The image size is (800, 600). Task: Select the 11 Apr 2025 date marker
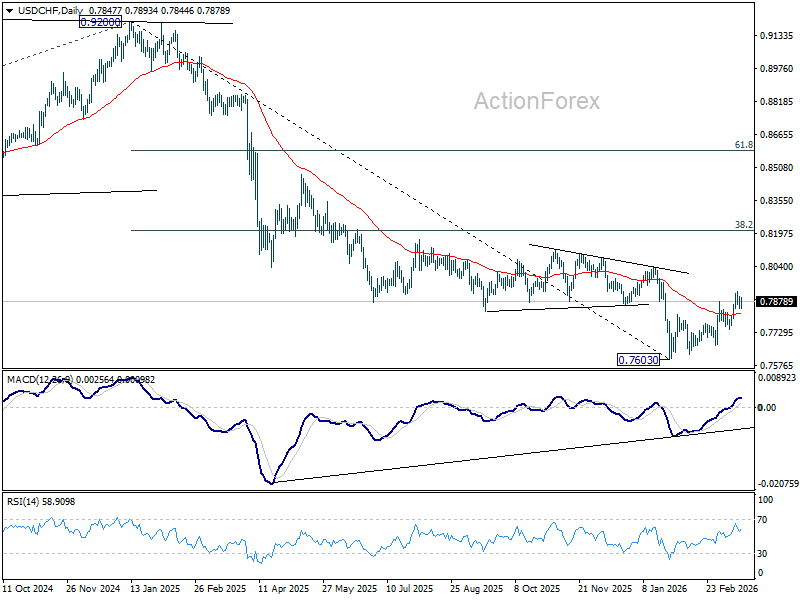tap(284, 588)
